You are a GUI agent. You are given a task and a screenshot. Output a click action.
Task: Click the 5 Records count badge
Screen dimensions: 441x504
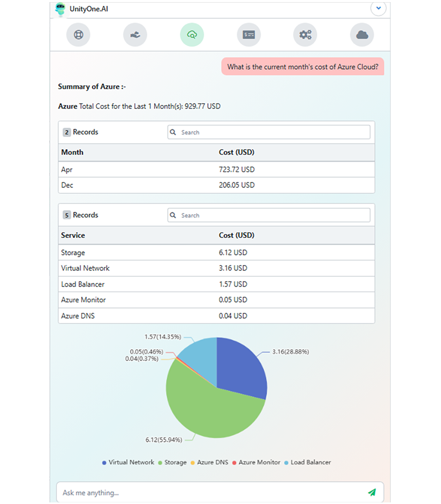coord(66,215)
